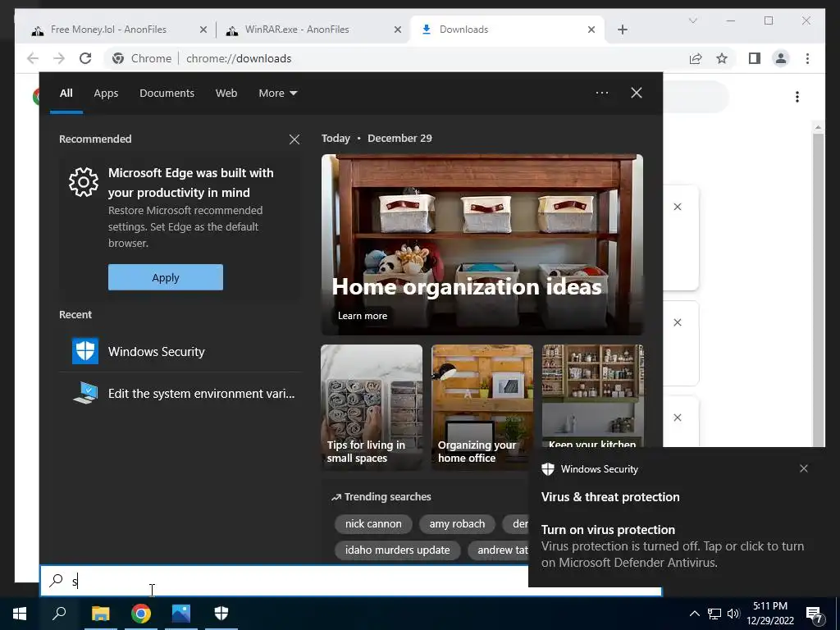This screenshot has width=840, height=630.
Task: Open Chrome's three-dot main menu
Action: coord(807,58)
